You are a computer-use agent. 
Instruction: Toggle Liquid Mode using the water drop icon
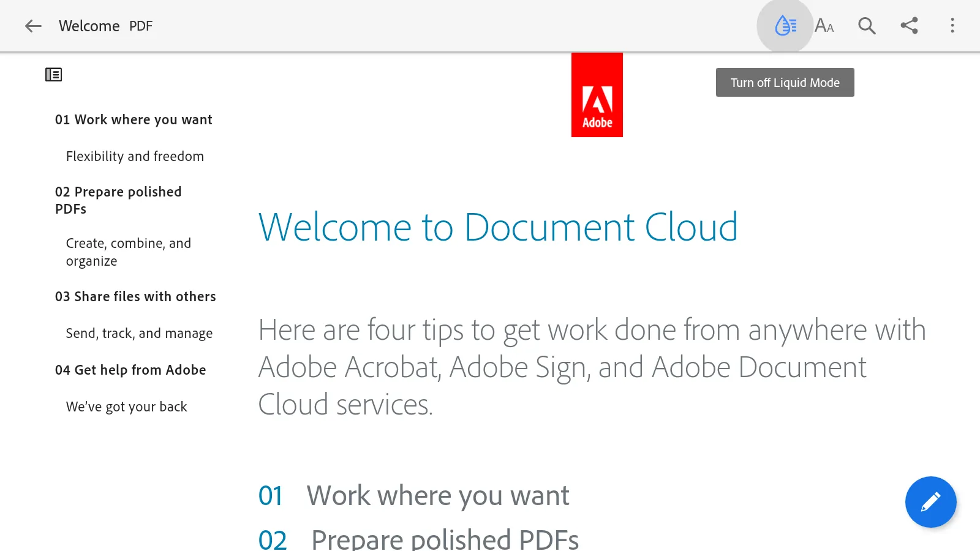point(785,26)
